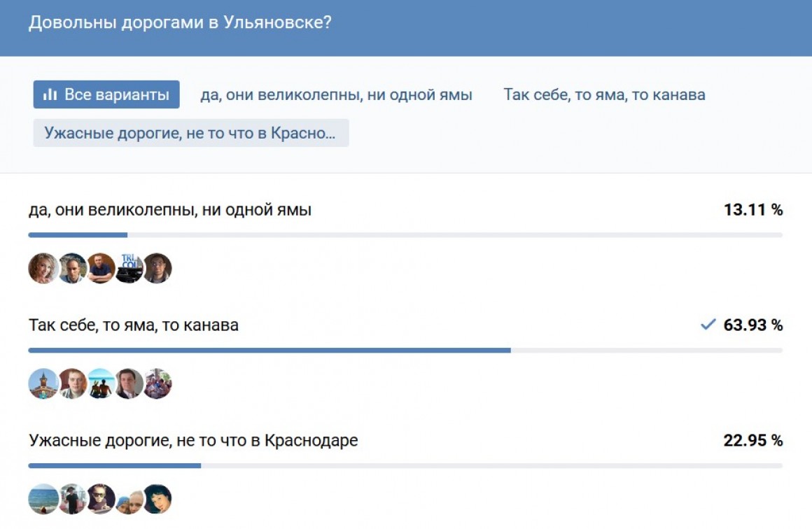
Task: Open the dark-haired woman avatar in third option
Action: 157,499
